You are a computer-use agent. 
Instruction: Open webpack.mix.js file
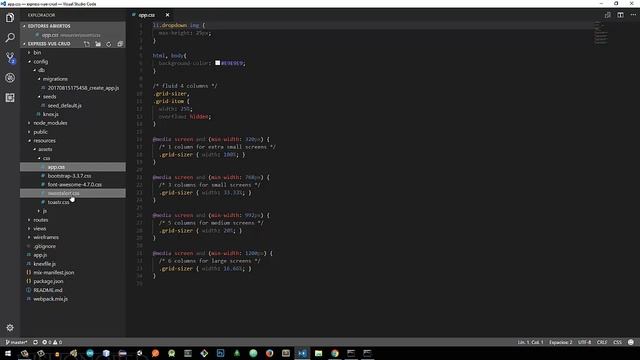pos(51,299)
